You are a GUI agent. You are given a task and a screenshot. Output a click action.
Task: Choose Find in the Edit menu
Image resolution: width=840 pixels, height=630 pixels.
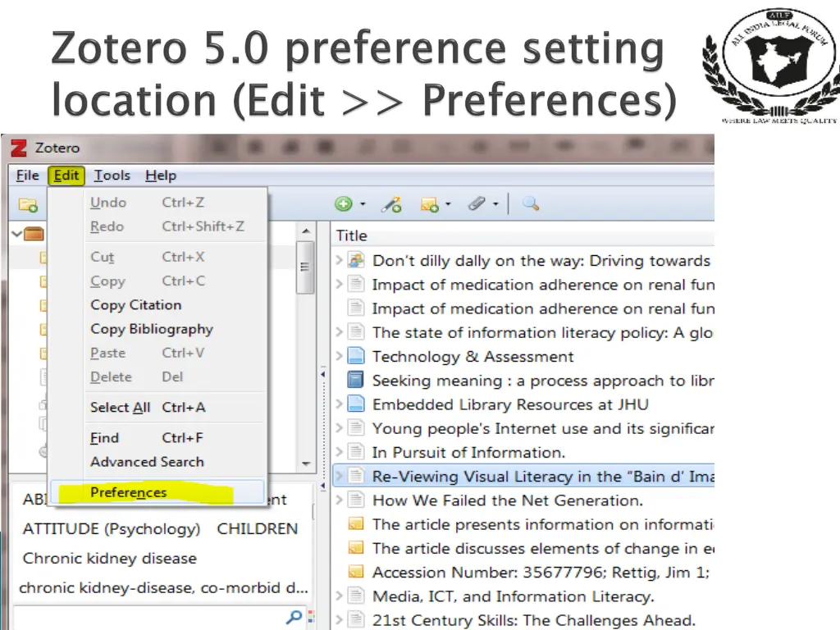click(x=157, y=438)
